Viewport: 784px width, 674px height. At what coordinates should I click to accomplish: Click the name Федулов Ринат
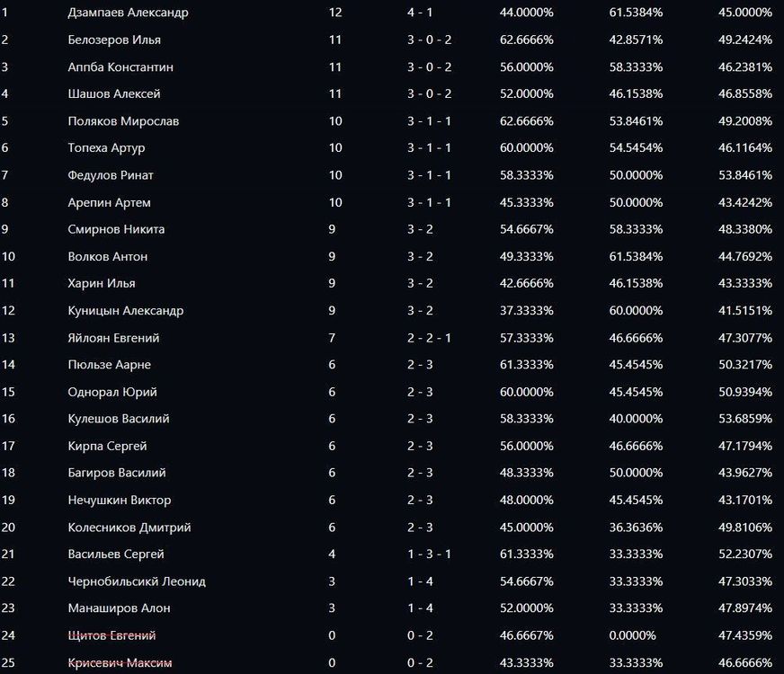[111, 175]
